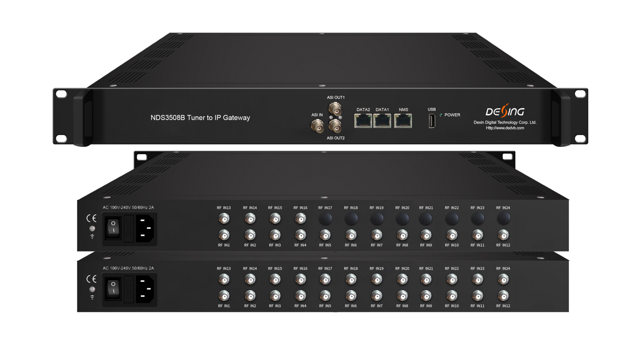Screen dimensions: 644x354
Task: Open the Http://www.dsdvb.com link
Action: pyautogui.click(x=505, y=128)
